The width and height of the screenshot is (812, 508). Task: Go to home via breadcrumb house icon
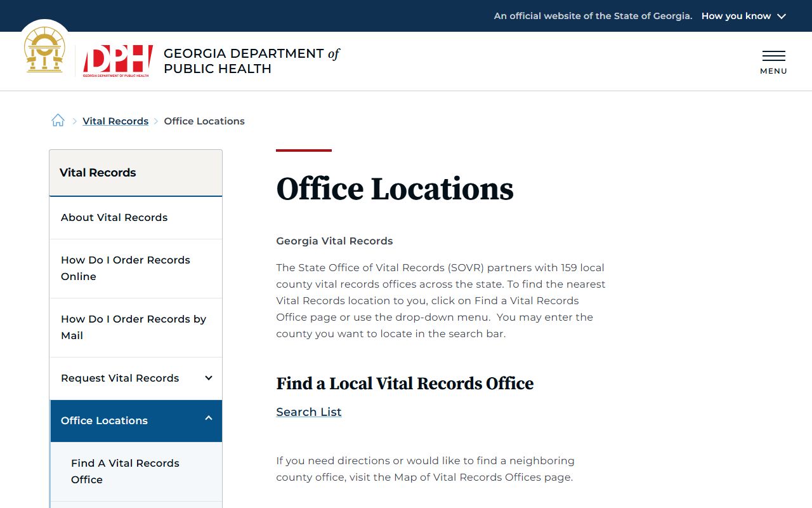[58, 121]
